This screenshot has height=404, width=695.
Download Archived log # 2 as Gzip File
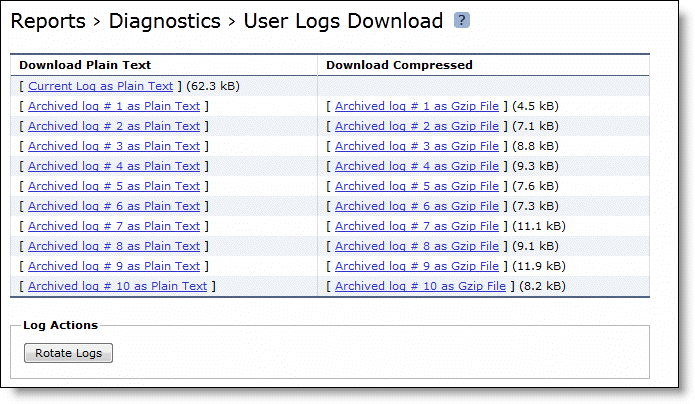pos(417,126)
